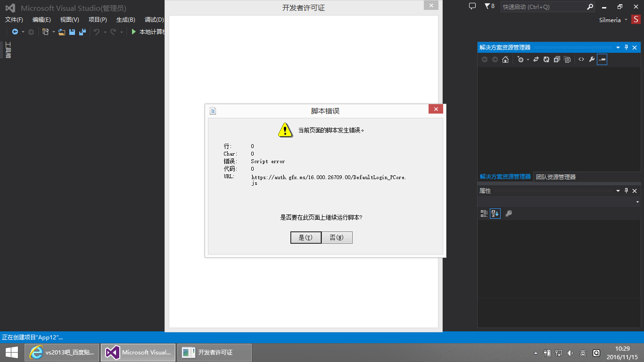Click the Quick Launch magnifier icon

pyautogui.click(x=590, y=7)
